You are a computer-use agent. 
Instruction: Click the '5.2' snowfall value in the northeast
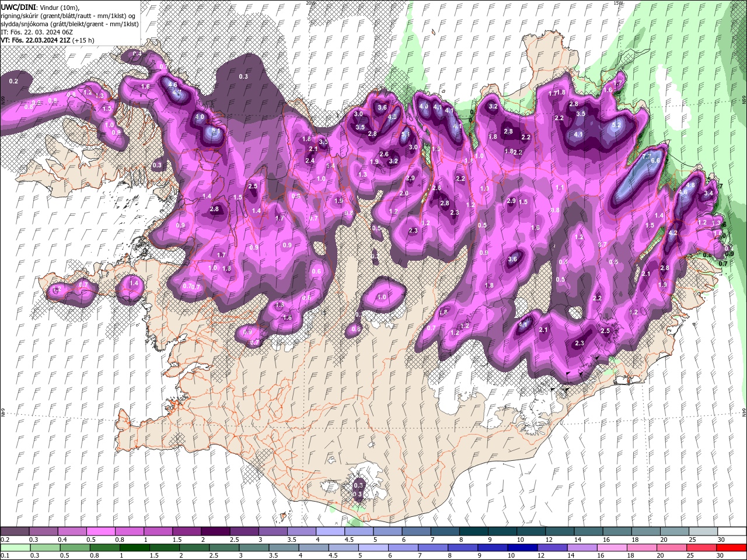[x=616, y=125]
